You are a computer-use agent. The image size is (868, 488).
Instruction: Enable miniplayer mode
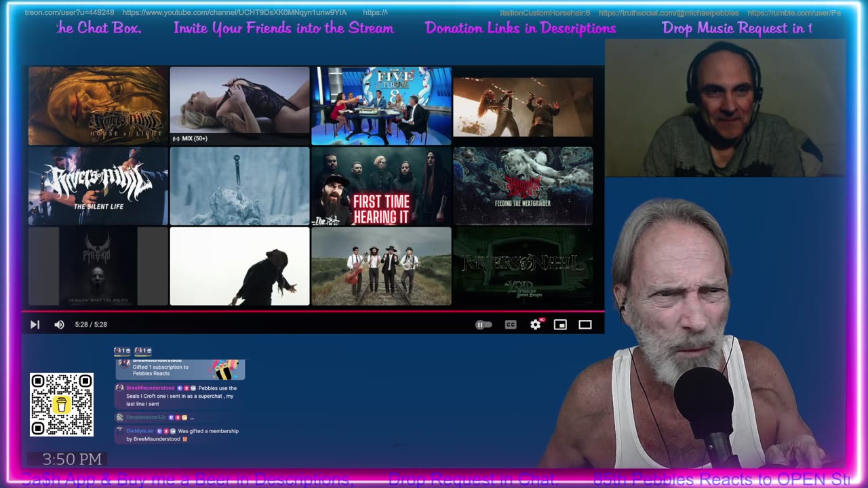(560, 325)
